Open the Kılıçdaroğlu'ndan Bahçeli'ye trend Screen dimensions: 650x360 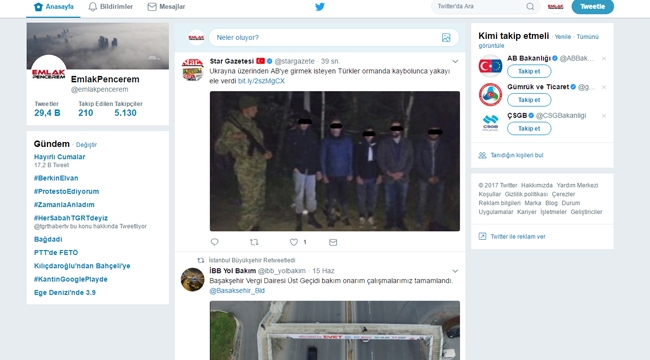(82, 266)
